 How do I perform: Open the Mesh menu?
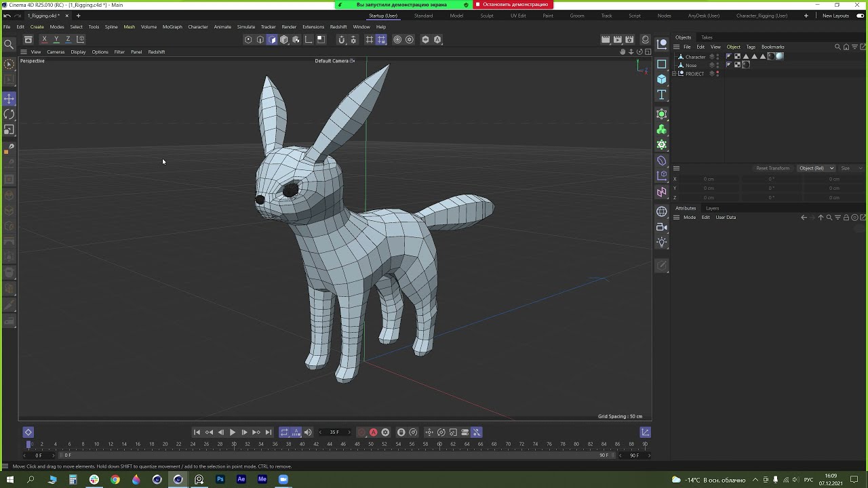pyautogui.click(x=129, y=27)
